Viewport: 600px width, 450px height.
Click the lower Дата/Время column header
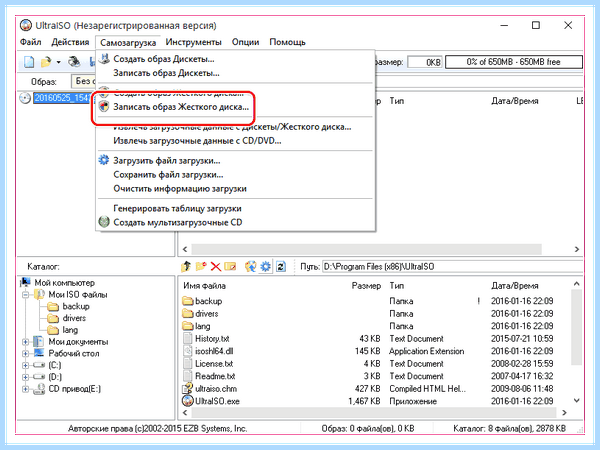point(515,286)
